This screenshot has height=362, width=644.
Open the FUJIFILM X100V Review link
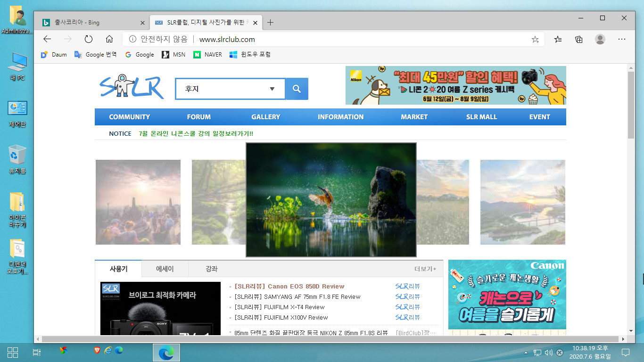coord(281,317)
